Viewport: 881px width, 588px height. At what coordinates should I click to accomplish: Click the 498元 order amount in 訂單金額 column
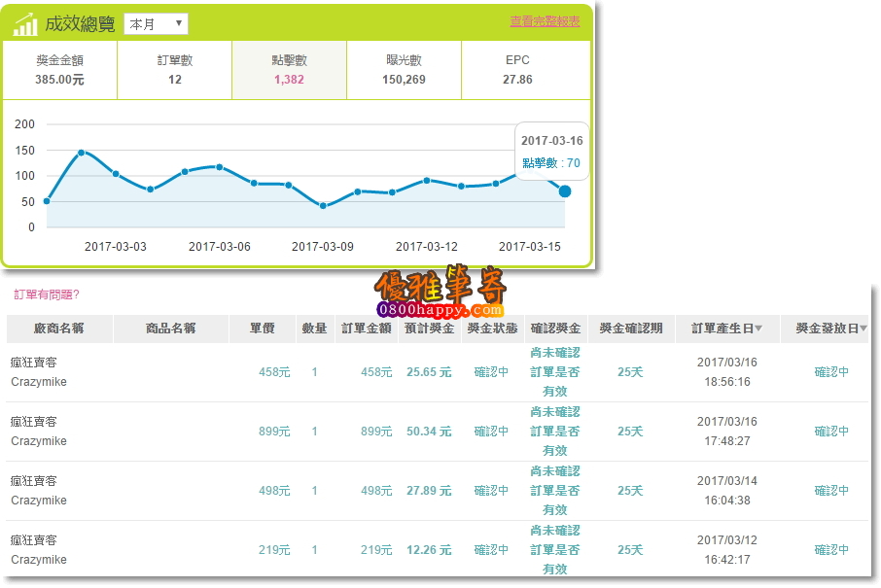376,491
